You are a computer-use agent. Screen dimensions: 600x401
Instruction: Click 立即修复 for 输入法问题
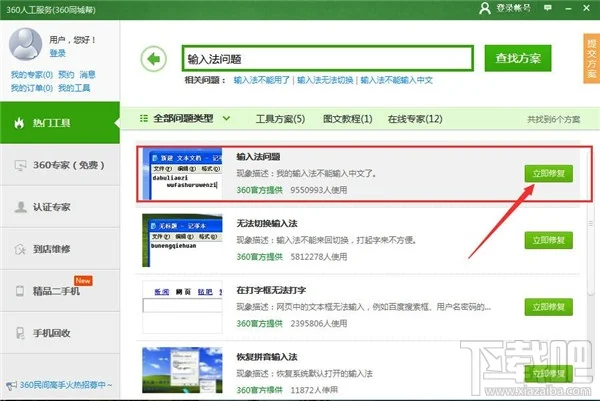pos(549,173)
